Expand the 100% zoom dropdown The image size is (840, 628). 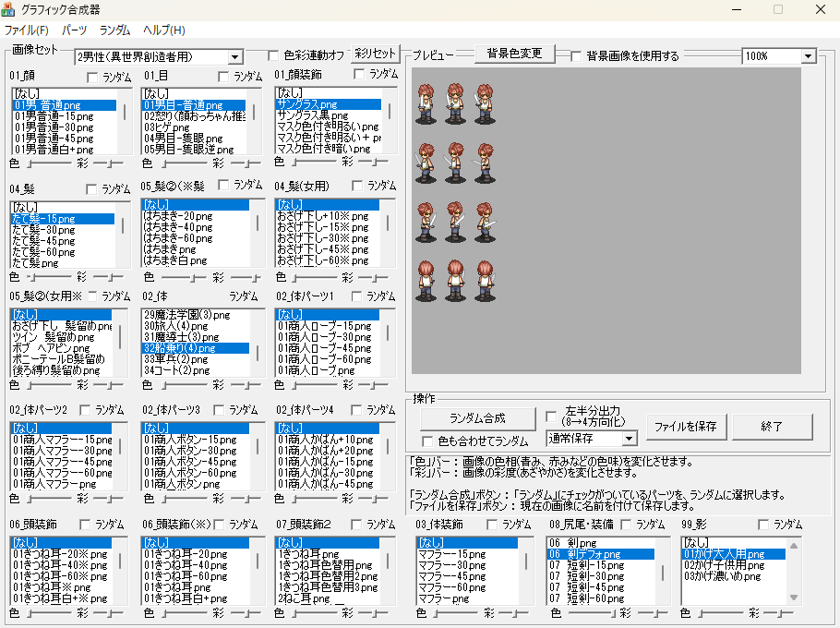pos(809,56)
